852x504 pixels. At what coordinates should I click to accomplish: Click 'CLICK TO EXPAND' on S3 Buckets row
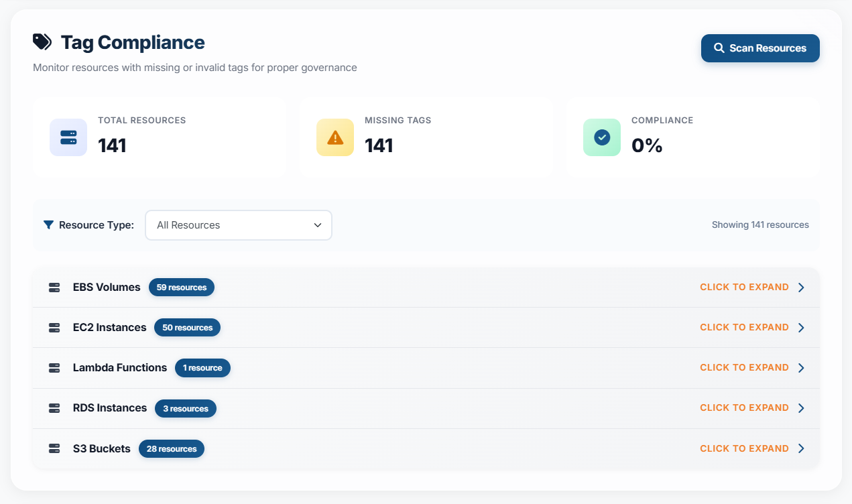point(744,448)
